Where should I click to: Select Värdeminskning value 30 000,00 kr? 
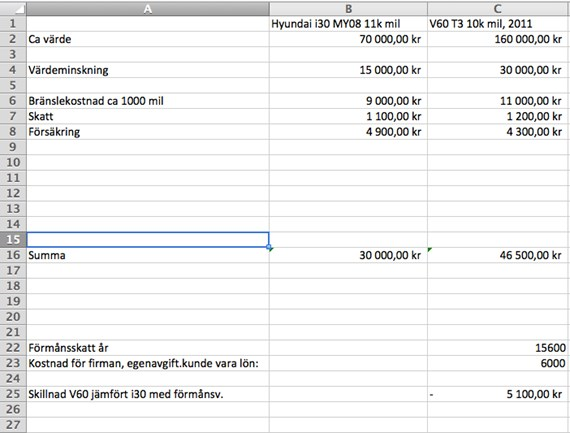click(498, 70)
